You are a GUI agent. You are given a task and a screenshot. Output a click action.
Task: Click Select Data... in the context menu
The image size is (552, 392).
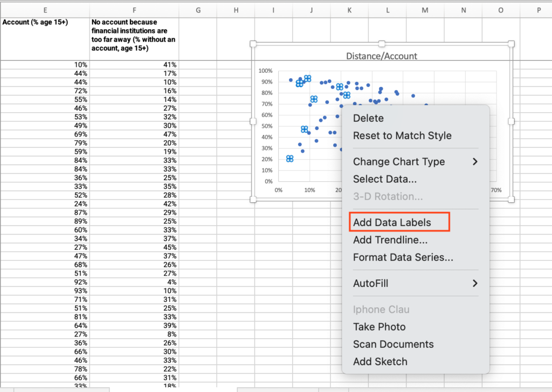[x=385, y=179]
